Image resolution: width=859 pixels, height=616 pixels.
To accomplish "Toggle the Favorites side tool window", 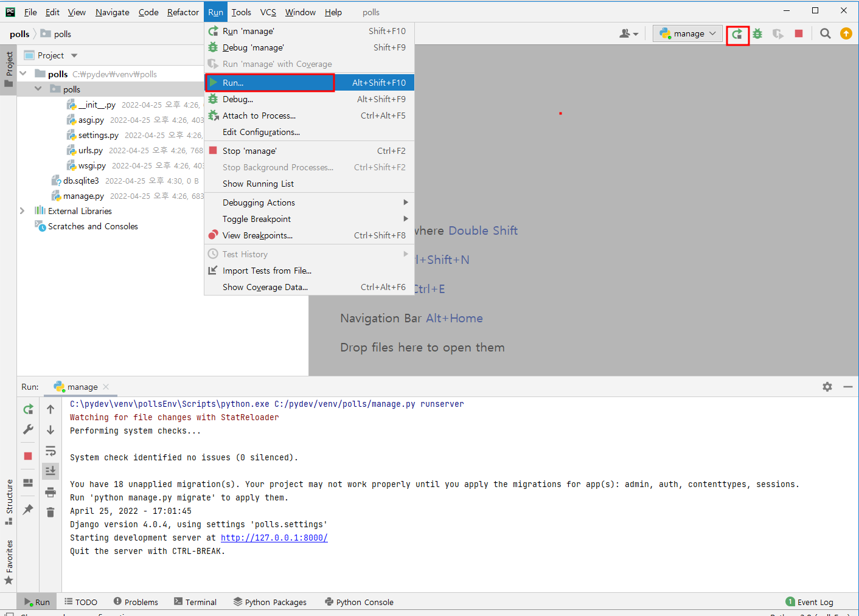I will (x=9, y=562).
